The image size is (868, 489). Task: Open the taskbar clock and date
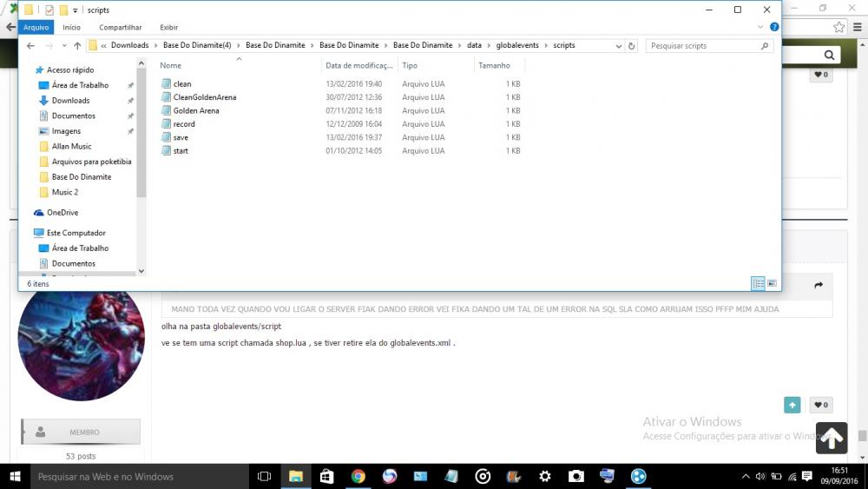coord(839,476)
